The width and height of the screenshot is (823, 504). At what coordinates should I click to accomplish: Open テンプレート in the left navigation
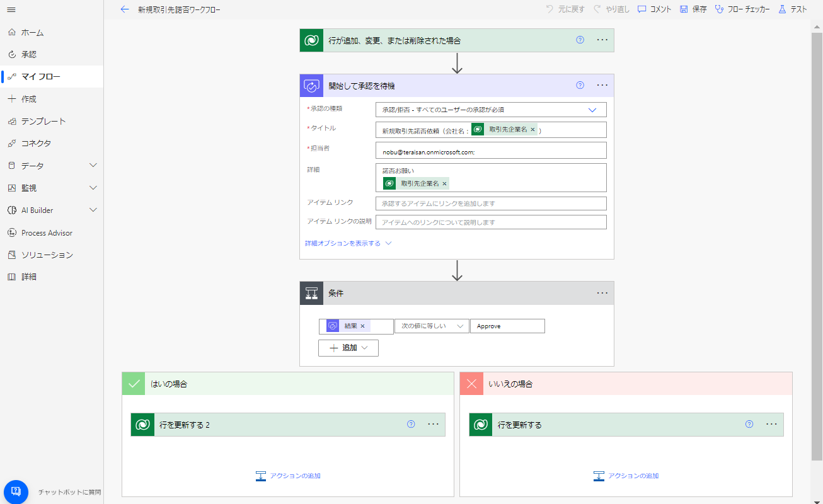tap(43, 121)
